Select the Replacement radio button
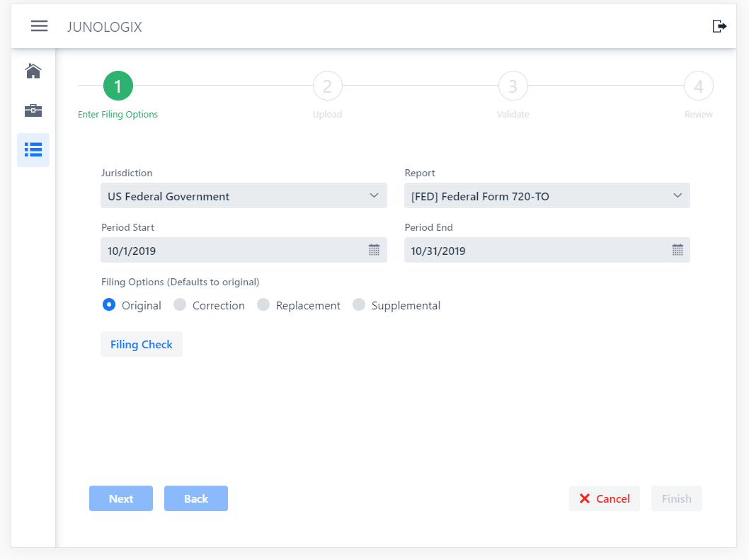The width and height of the screenshot is (749, 560). tap(263, 305)
